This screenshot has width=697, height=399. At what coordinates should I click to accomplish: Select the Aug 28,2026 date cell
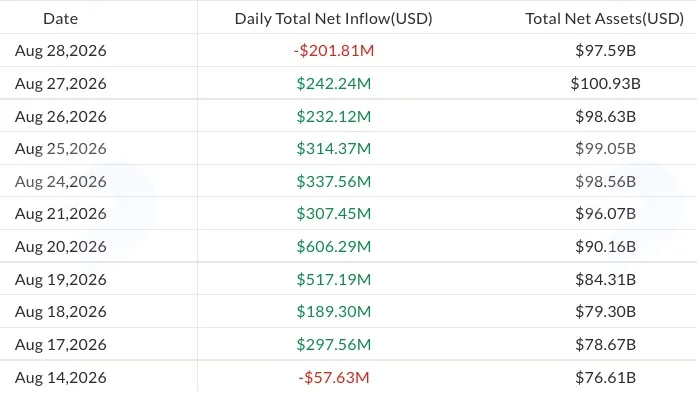[60, 51]
